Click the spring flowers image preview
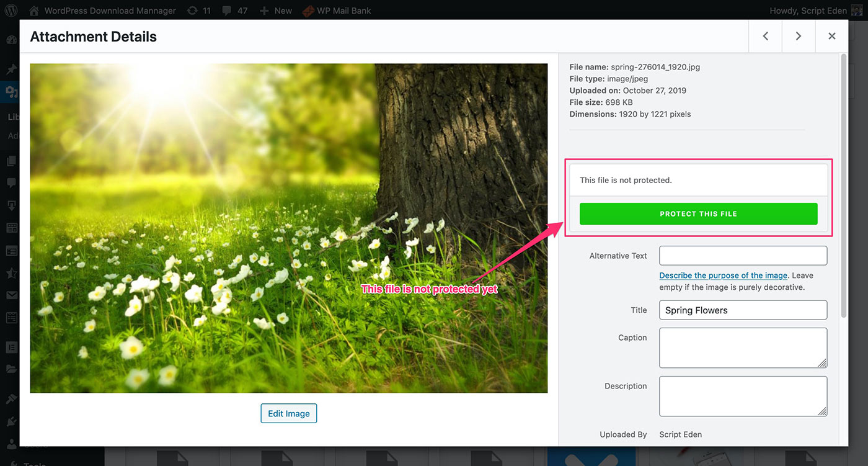Viewport: 868px width, 466px height. 288,228
